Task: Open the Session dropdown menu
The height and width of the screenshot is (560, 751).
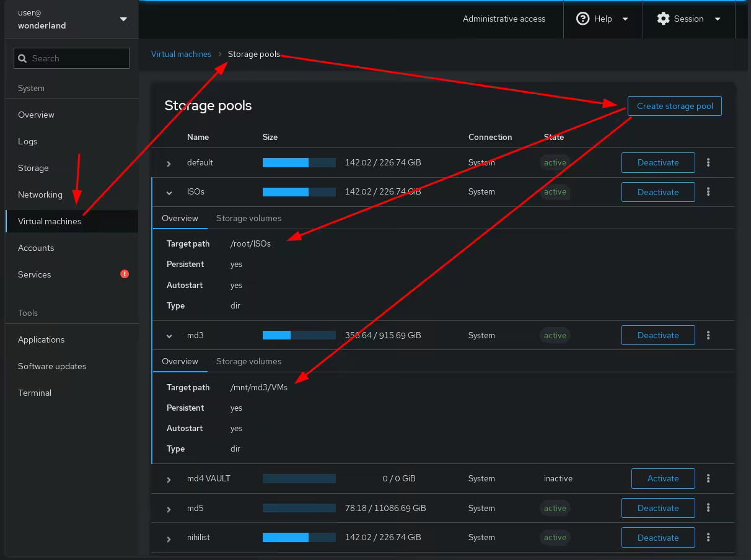Action: tap(688, 19)
